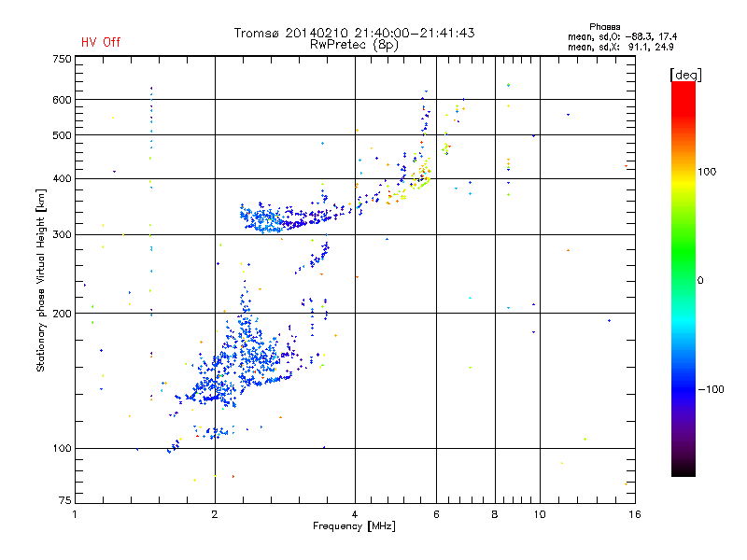Click the Phases header text
The height and width of the screenshot is (560, 747).
pyautogui.click(x=604, y=27)
